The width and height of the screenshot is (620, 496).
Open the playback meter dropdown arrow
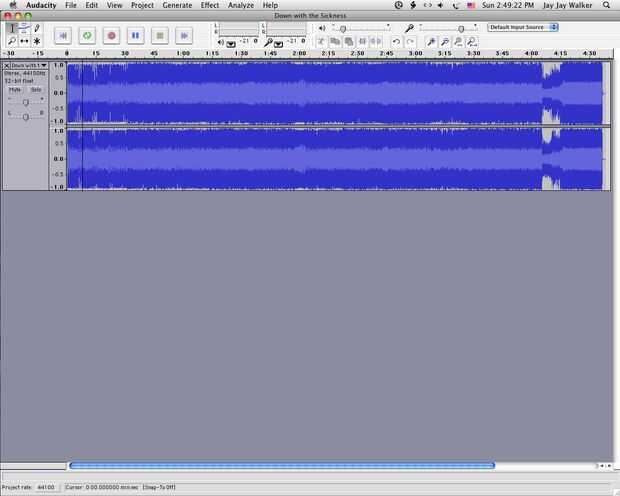(x=231, y=44)
